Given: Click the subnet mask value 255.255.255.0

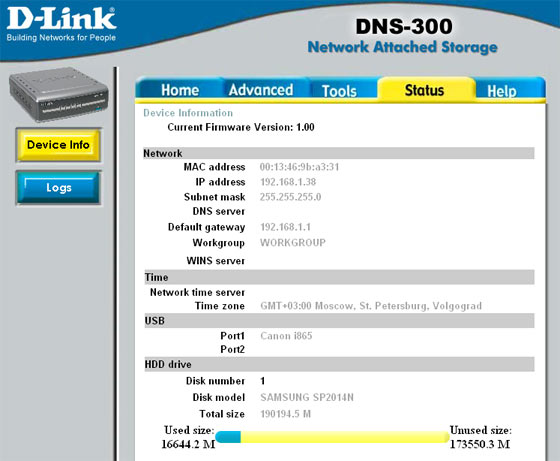Looking at the screenshot, I should 290,197.
